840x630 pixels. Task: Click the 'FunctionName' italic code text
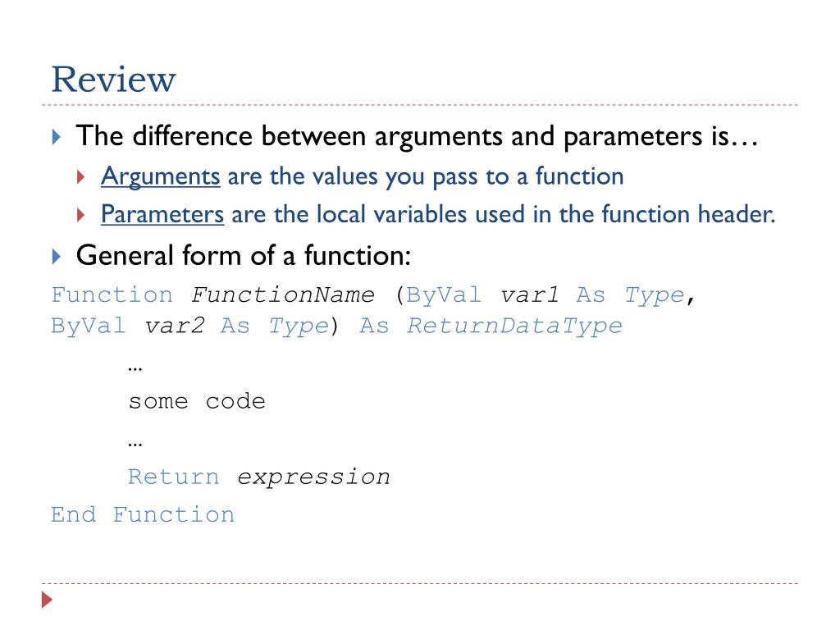pos(283,294)
